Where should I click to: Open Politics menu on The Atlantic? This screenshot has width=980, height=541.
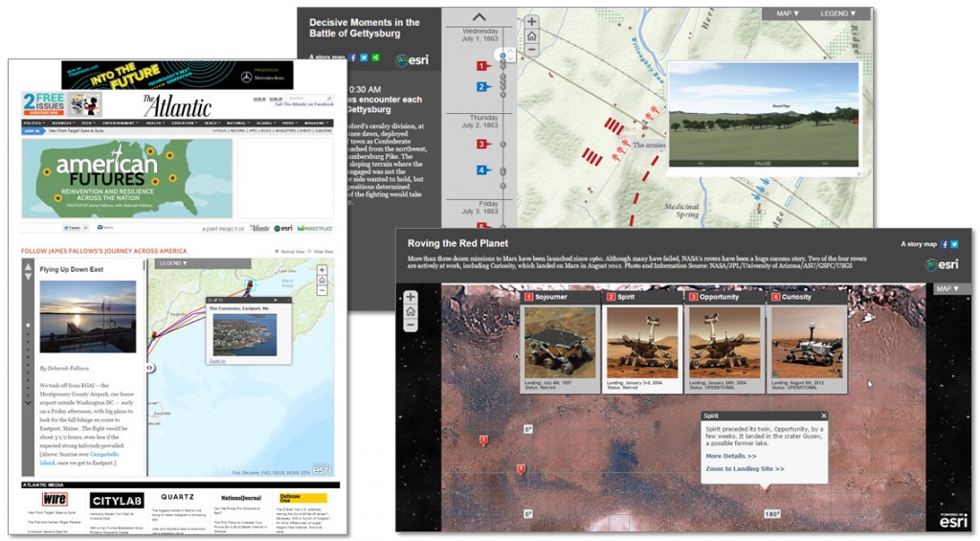33,124
